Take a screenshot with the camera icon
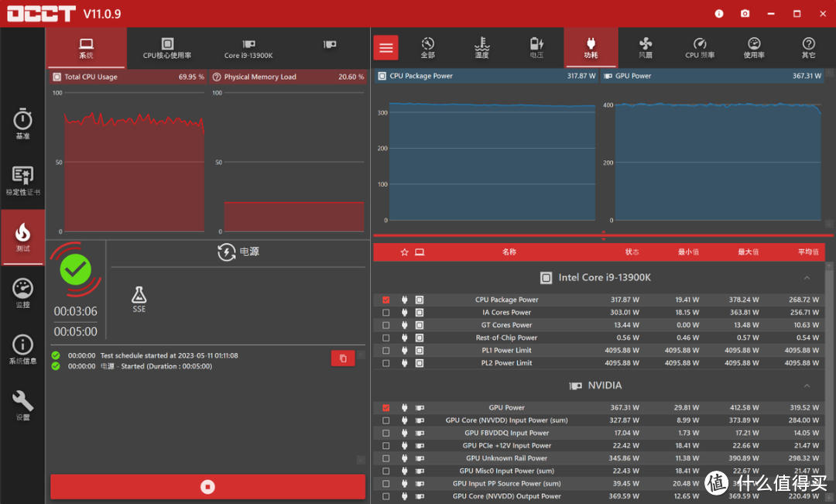This screenshot has height=504, width=836. [745, 13]
